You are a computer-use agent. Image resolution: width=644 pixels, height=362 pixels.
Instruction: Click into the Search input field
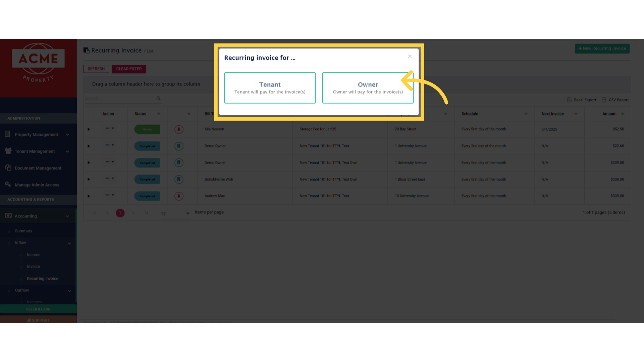click(x=119, y=99)
